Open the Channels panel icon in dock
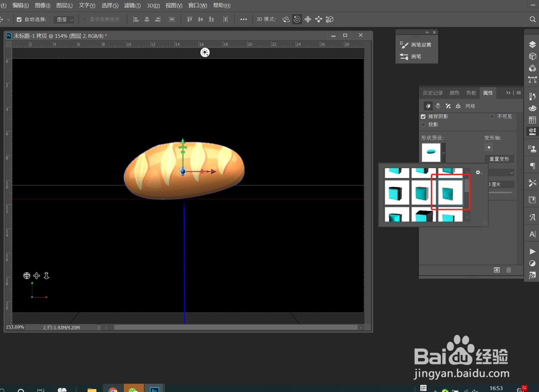539x392 pixels. 532,68
